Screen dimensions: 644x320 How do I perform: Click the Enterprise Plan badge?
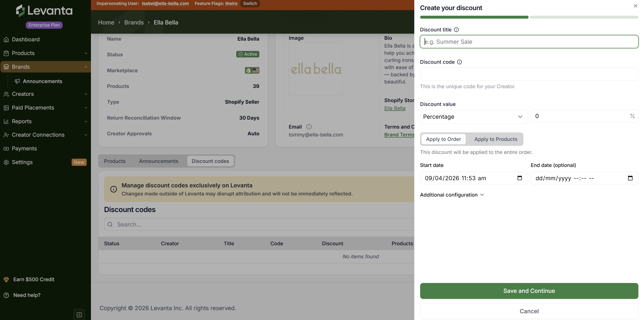click(x=44, y=25)
